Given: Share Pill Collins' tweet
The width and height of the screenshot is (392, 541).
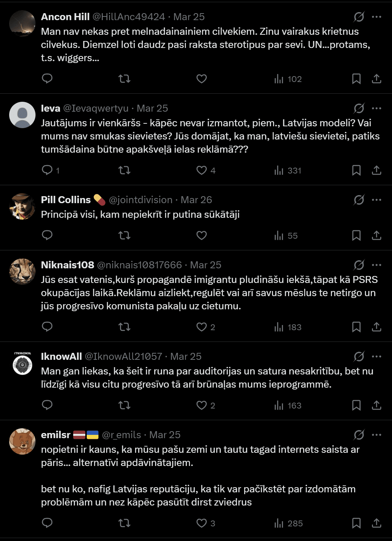Looking at the screenshot, I should click(x=377, y=235).
